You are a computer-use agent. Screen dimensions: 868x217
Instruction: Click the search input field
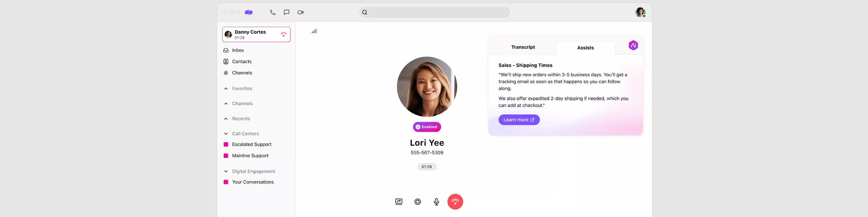[436, 13]
